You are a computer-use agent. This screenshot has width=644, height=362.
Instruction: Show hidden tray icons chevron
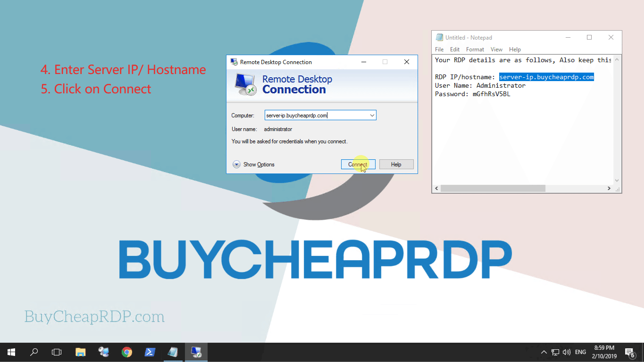pos(544,352)
